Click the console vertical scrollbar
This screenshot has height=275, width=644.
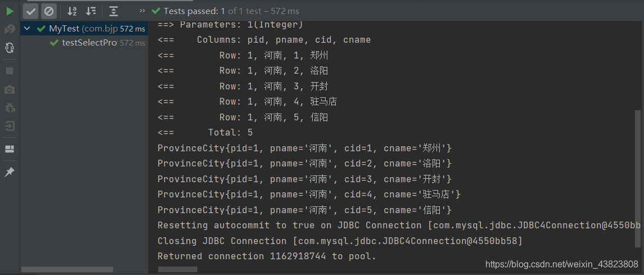637,169
